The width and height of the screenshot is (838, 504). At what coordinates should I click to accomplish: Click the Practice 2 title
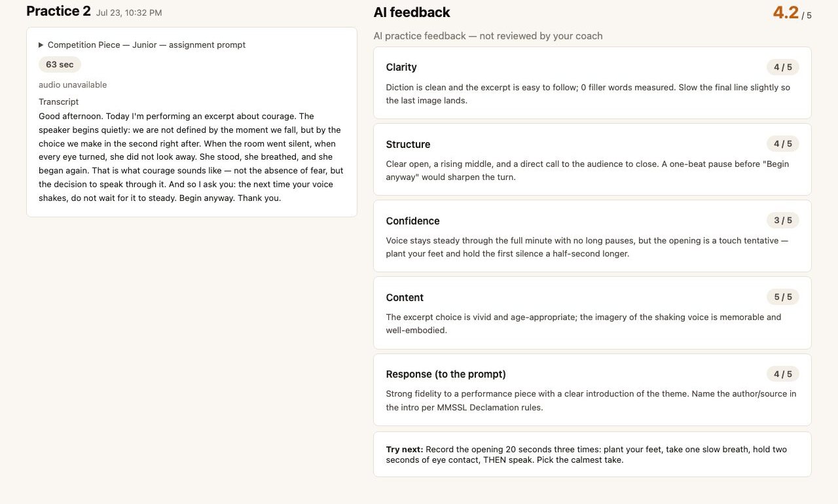(x=58, y=11)
